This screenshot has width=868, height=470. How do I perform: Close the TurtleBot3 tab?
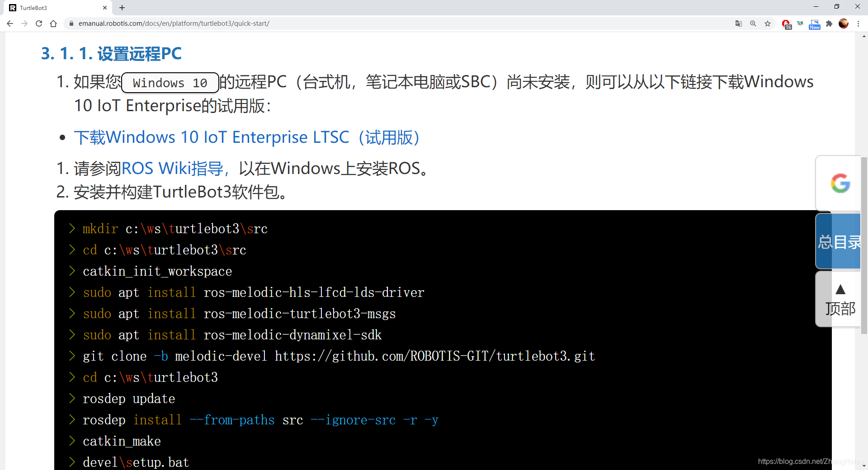[x=105, y=8]
